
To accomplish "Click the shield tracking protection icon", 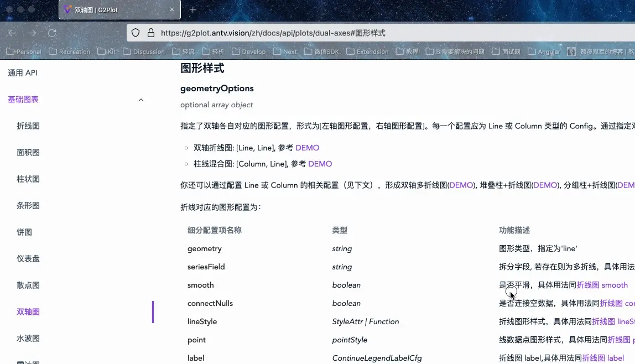I will 136,33.
